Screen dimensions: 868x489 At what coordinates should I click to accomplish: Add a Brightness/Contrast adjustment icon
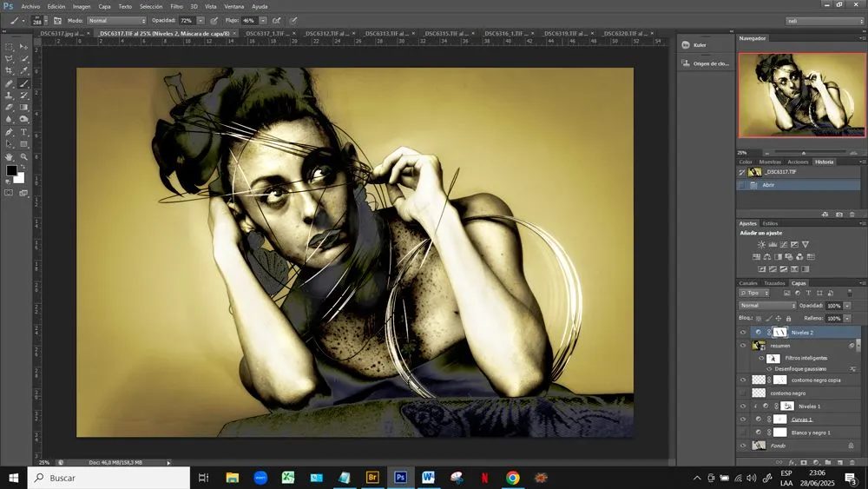click(x=762, y=244)
